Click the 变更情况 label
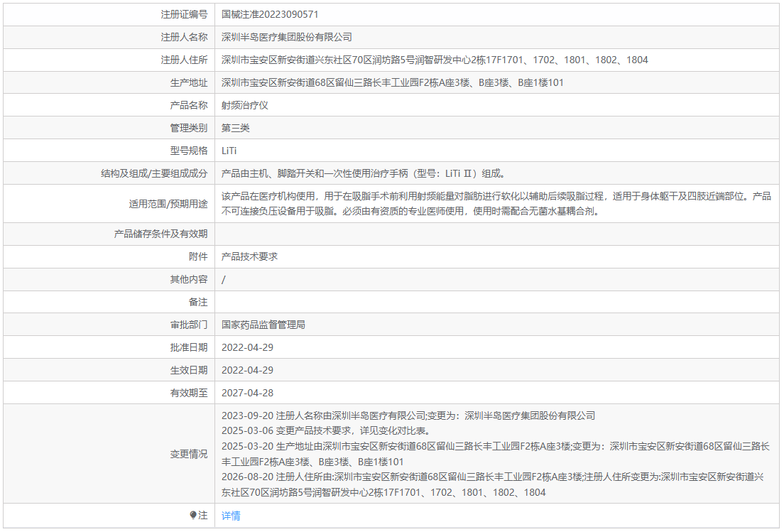This screenshot has width=784, height=532. pyautogui.click(x=188, y=454)
